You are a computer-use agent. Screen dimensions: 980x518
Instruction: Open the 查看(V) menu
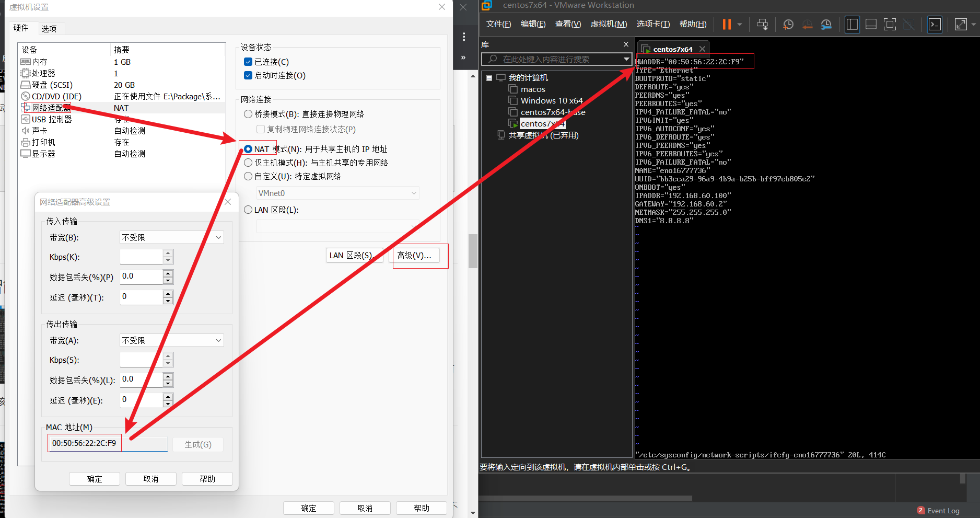tap(568, 24)
